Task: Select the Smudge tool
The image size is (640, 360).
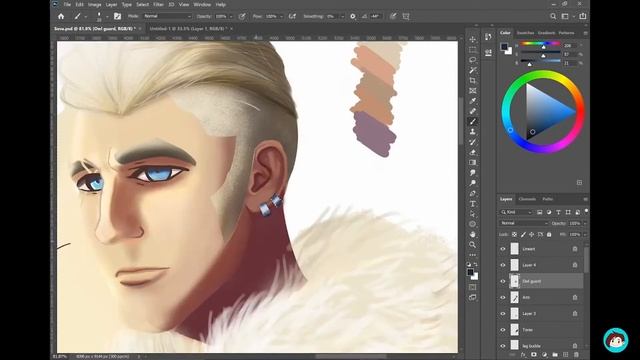Action: pyautogui.click(x=473, y=173)
